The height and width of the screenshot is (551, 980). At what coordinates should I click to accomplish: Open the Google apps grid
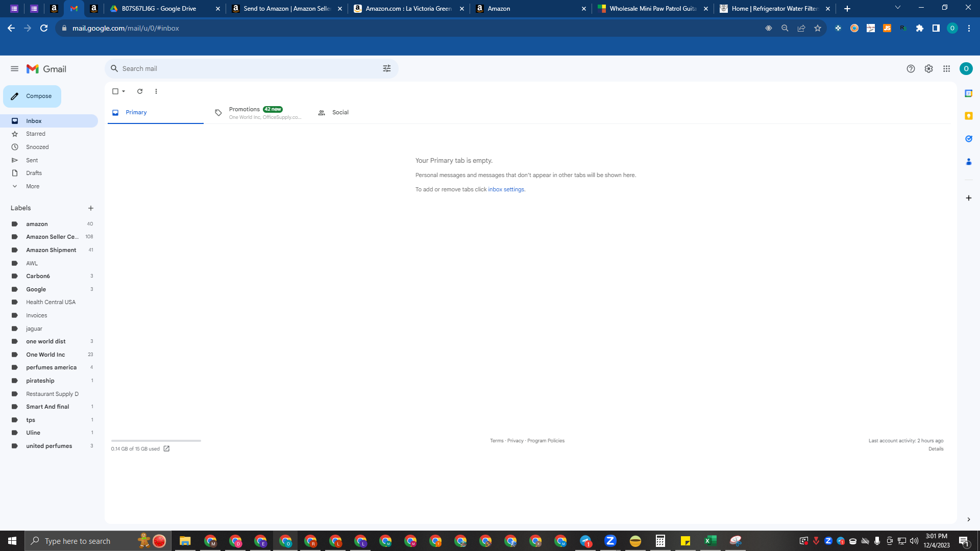tap(946, 69)
